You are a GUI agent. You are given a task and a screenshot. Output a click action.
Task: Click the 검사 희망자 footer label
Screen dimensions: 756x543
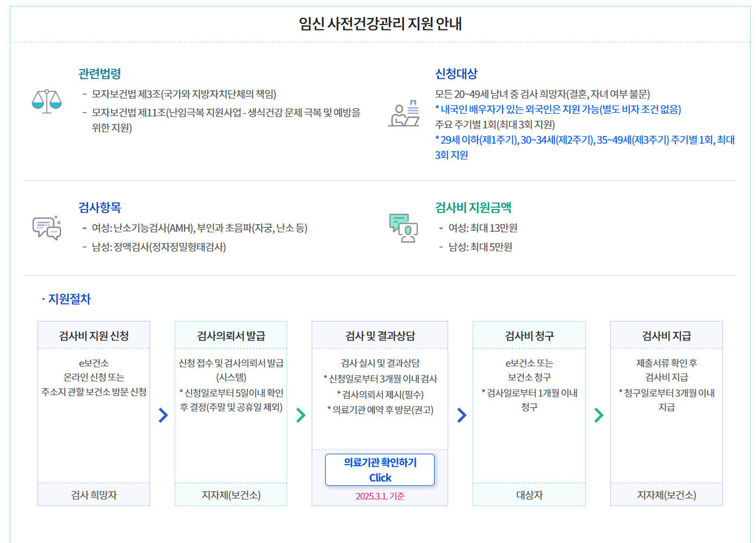[94, 495]
